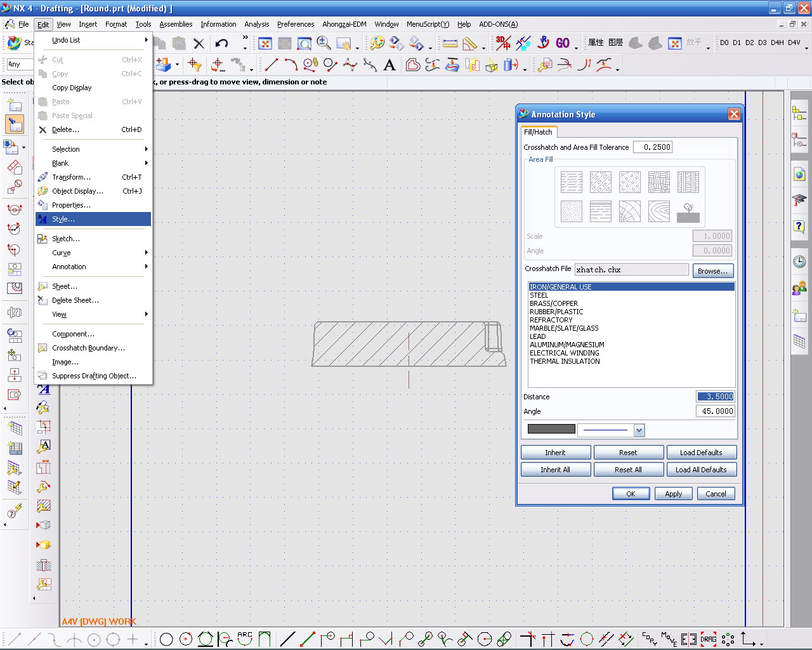Screen dimensions: 812x650
Task: Click the red 3D toolbar icon
Action: (x=503, y=43)
